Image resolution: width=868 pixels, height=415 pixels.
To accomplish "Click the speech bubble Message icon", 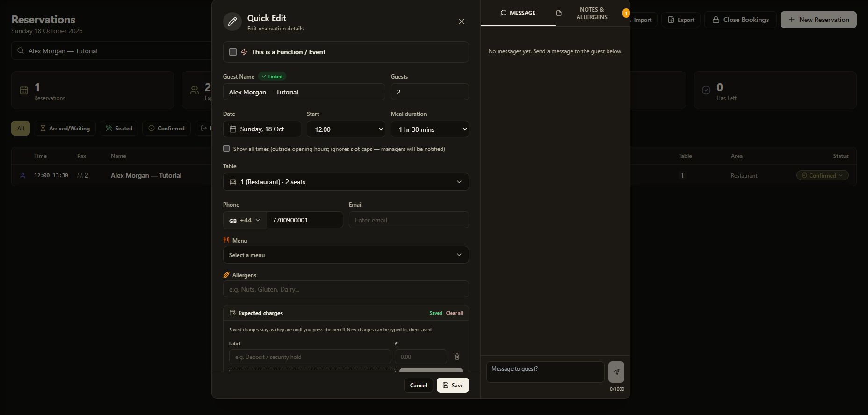I will click(x=504, y=13).
